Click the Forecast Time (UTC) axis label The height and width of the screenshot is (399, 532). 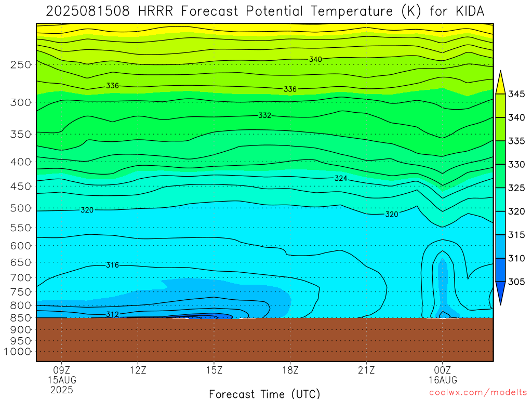click(x=264, y=394)
